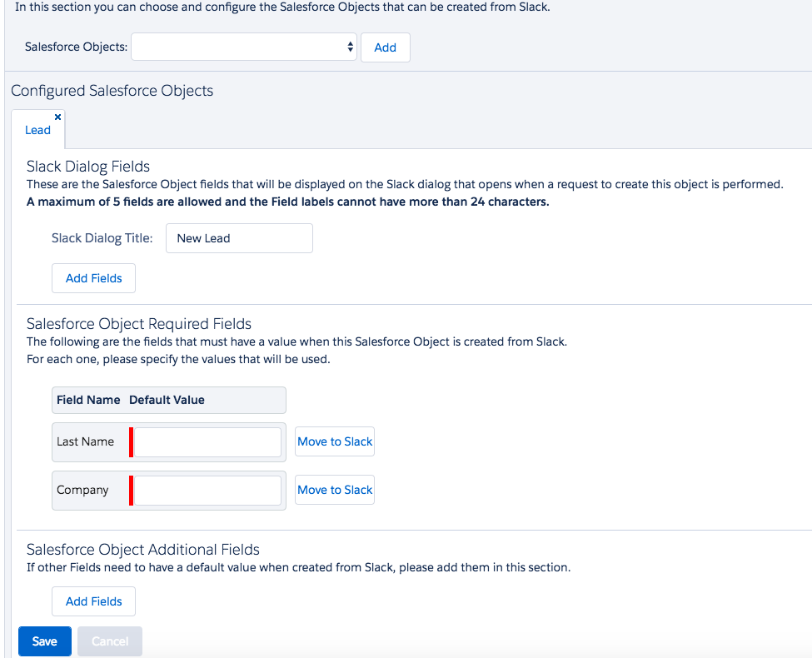This screenshot has height=658, width=812.
Task: Click Add Fields under Salesforce Object Additional Fields
Action: [x=93, y=601]
